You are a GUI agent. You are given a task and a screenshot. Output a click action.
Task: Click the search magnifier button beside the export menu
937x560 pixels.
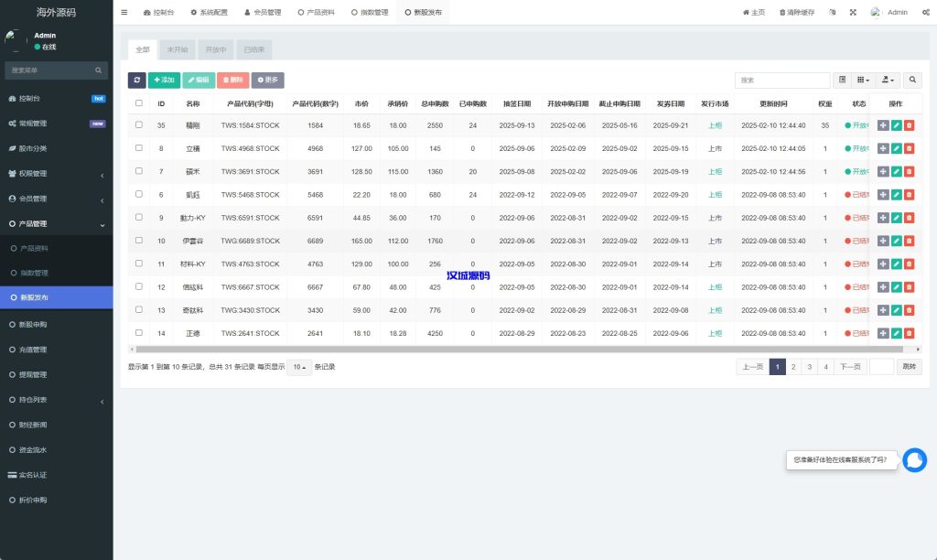pos(912,81)
